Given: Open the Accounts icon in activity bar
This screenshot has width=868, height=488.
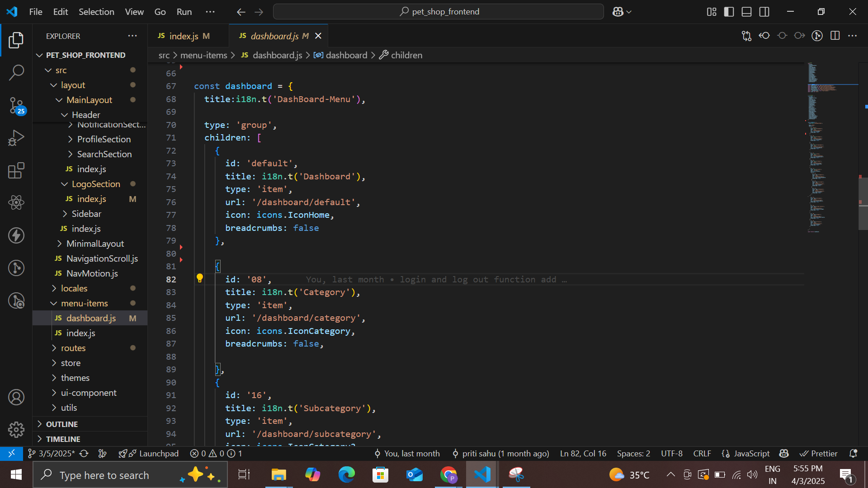Looking at the screenshot, I should pos(16,397).
